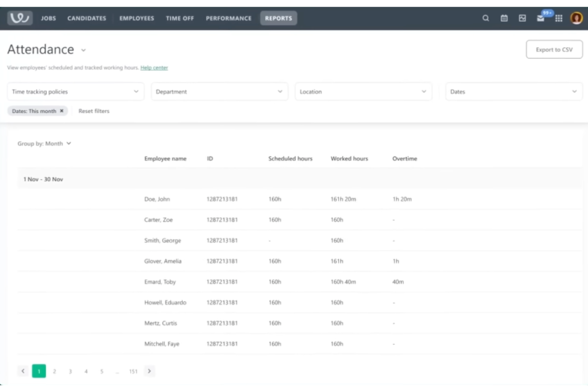Click the media/reports icon next to the calendar
588x392 pixels.
pyautogui.click(x=522, y=18)
